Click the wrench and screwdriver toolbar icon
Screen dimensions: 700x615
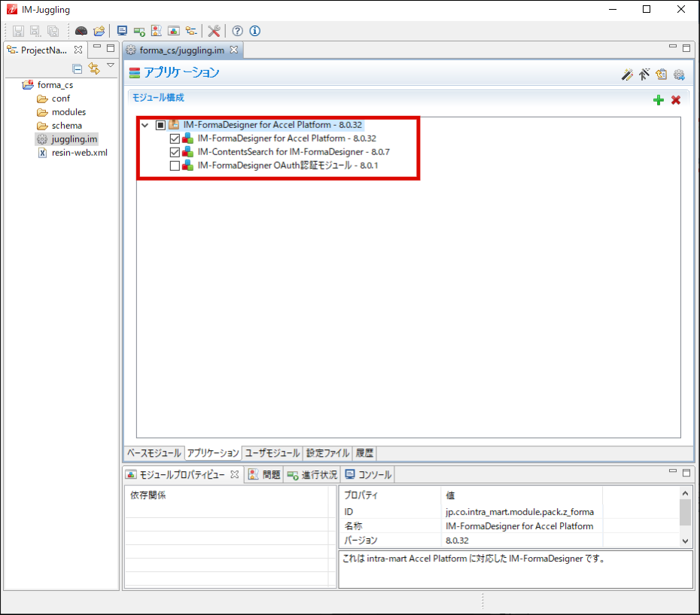[x=214, y=31]
